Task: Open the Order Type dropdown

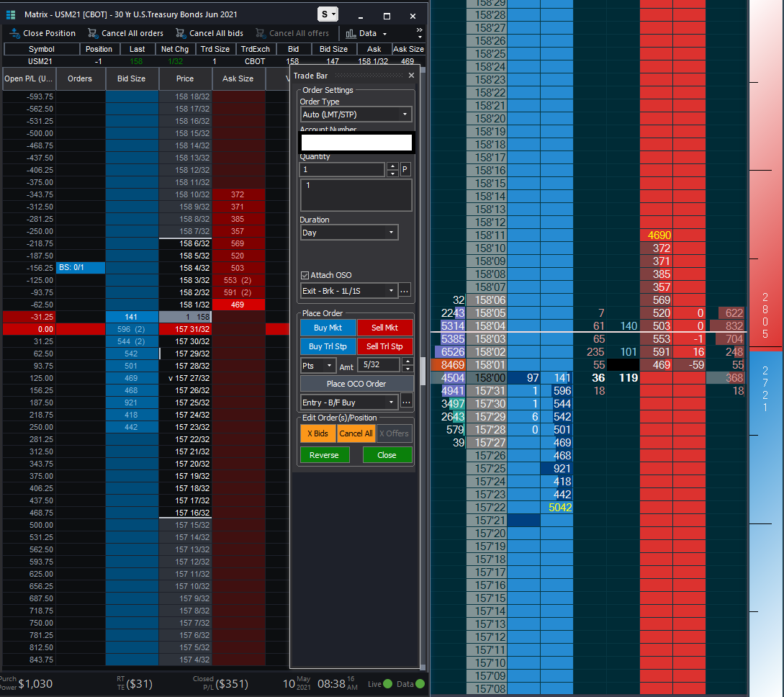Action: pos(356,114)
